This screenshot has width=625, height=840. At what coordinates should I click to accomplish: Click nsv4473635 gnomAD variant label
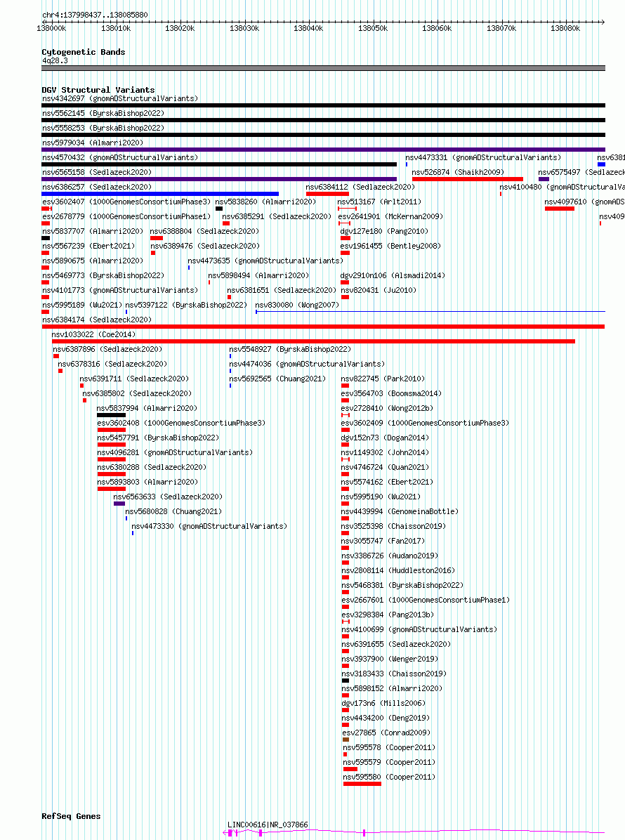point(265,261)
